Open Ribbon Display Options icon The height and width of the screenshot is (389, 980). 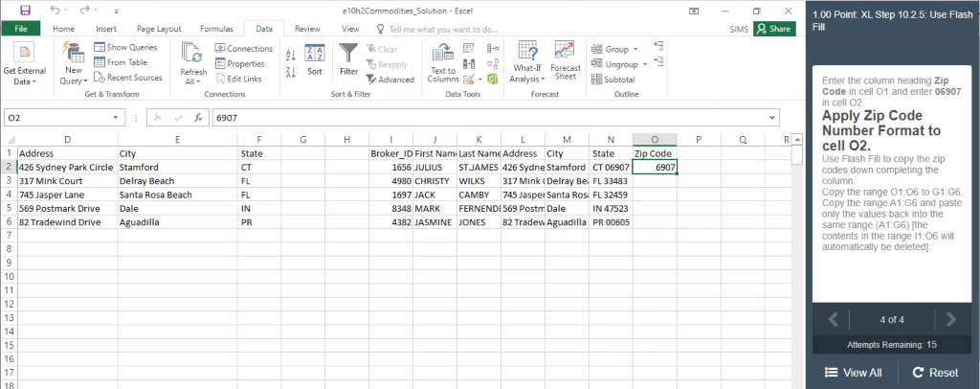pos(694,11)
